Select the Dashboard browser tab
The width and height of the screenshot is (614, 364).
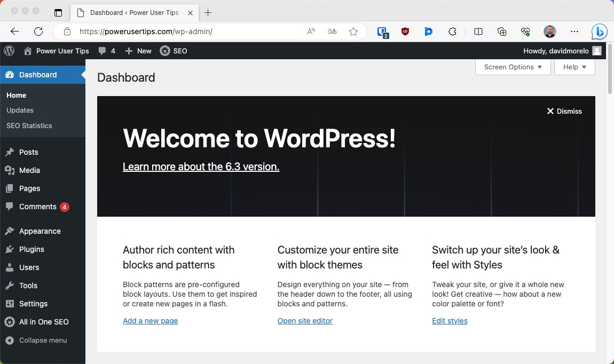click(133, 12)
